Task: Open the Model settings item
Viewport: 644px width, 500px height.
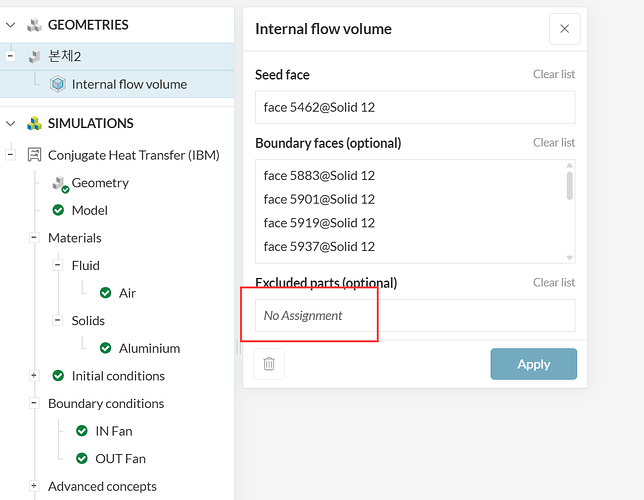Action: click(90, 210)
